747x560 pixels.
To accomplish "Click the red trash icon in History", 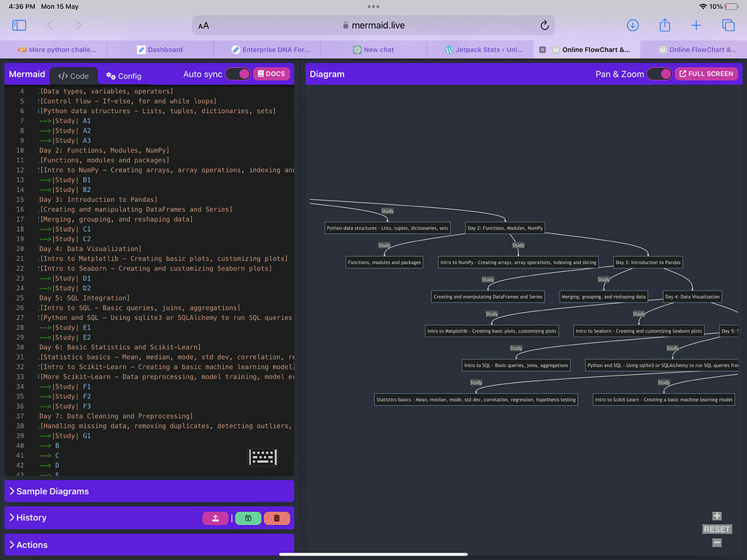I will point(276,518).
